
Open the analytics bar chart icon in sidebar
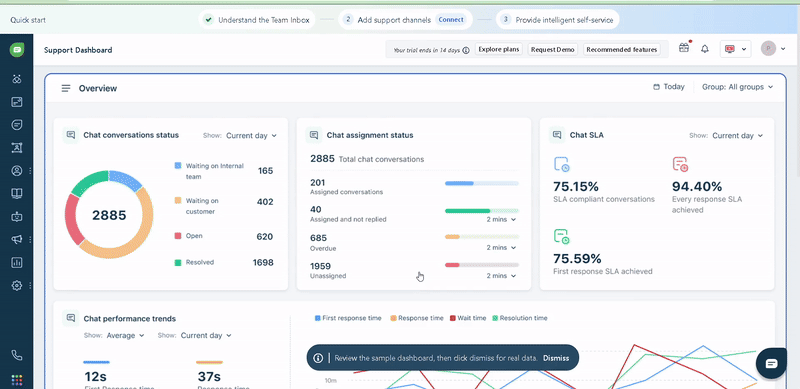16,262
